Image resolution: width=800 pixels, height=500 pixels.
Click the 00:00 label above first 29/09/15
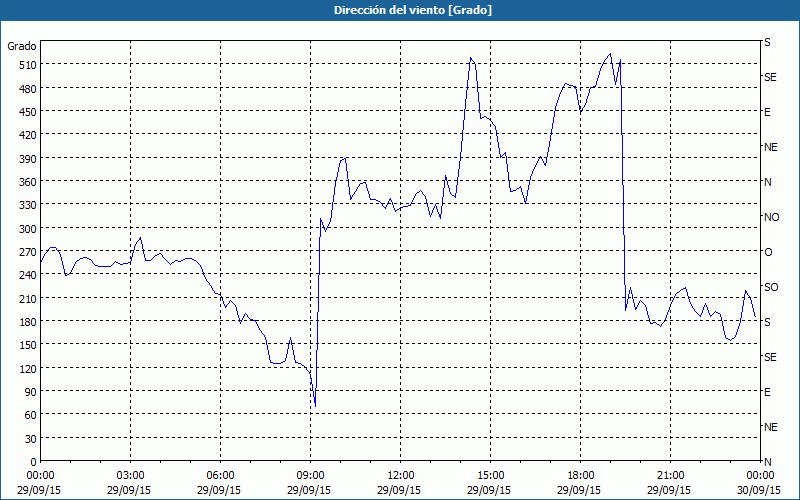[x=40, y=476]
